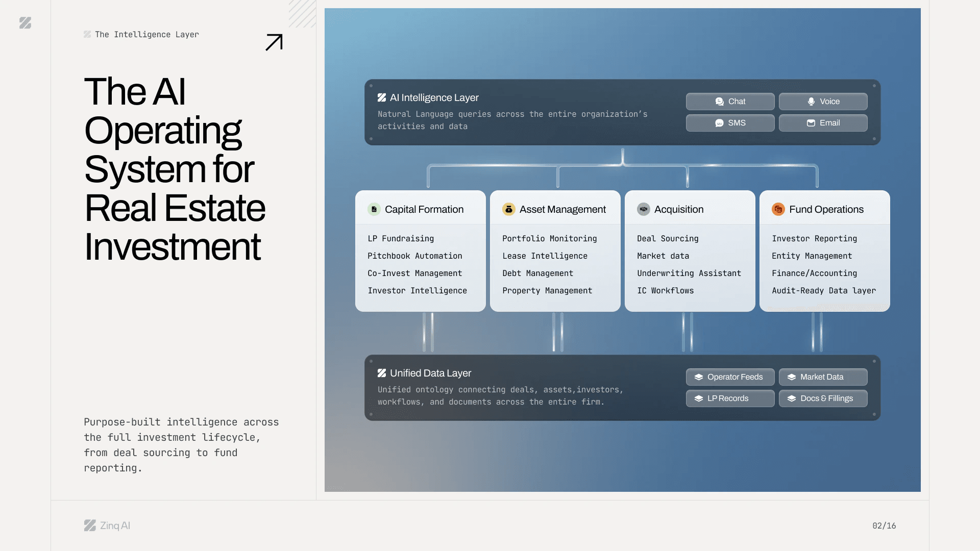Click the Voice button
The width and height of the screenshot is (980, 551).
click(823, 102)
